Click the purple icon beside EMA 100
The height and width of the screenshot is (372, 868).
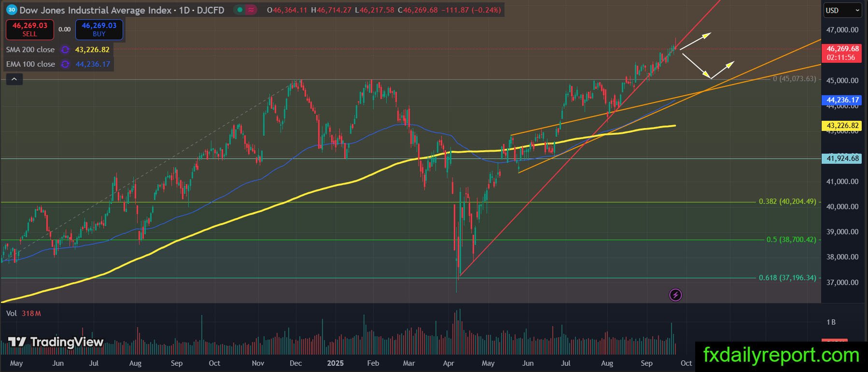65,64
